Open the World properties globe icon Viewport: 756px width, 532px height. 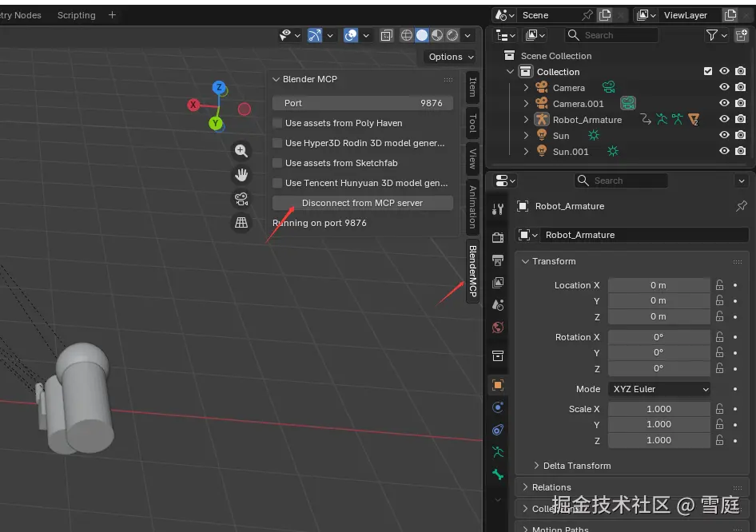[498, 328]
